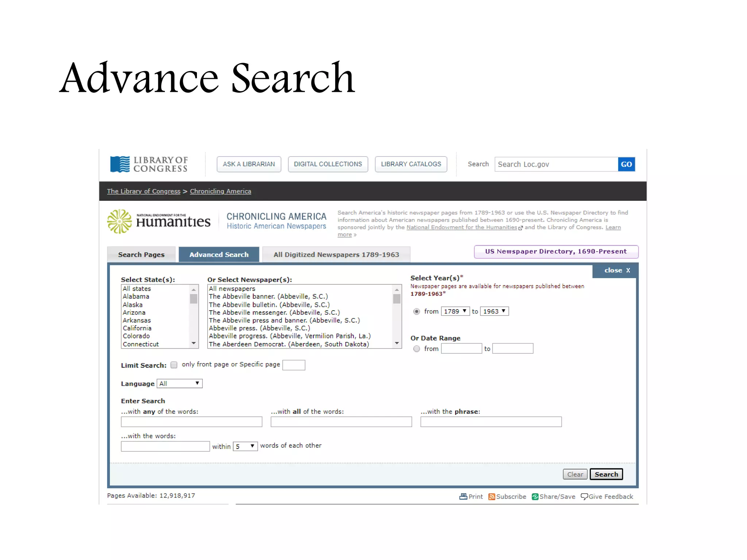Click the Search Loc.gov input field
747x560 pixels.
556,164
